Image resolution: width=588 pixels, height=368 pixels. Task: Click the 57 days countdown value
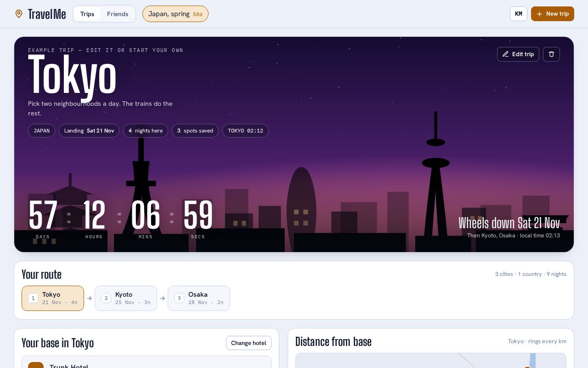[x=43, y=215]
